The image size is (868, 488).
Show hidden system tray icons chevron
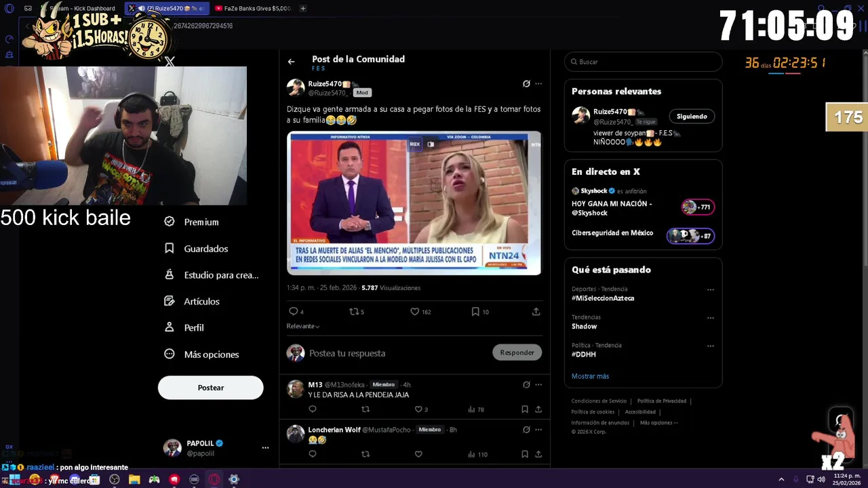coord(781,479)
